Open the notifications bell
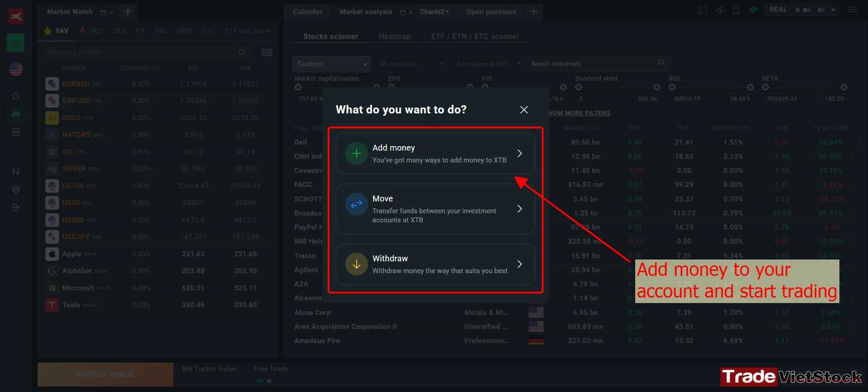The width and height of the screenshot is (868, 392). click(736, 10)
